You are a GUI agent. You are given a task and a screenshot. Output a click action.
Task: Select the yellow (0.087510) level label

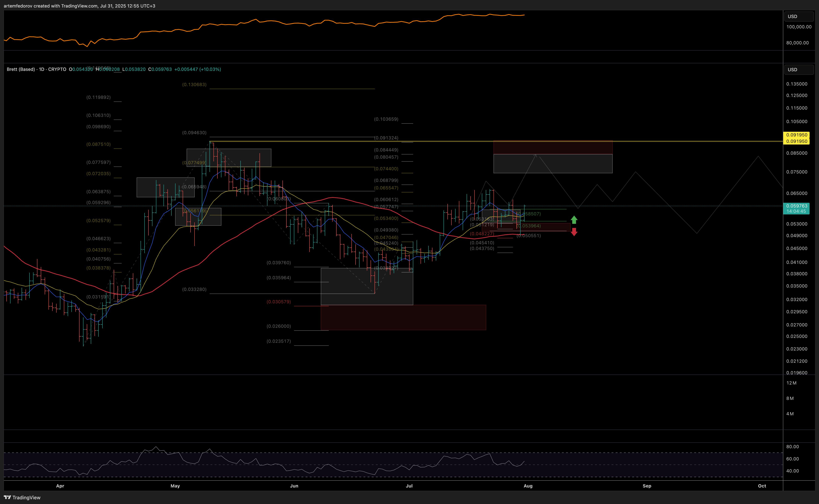pos(98,144)
